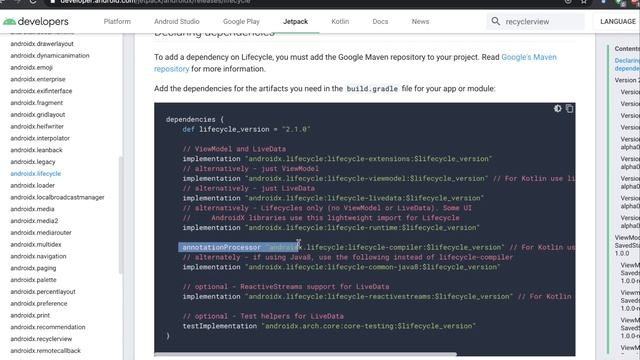Open the Kotlin tab
The width and height of the screenshot is (640, 360).
[x=340, y=22]
